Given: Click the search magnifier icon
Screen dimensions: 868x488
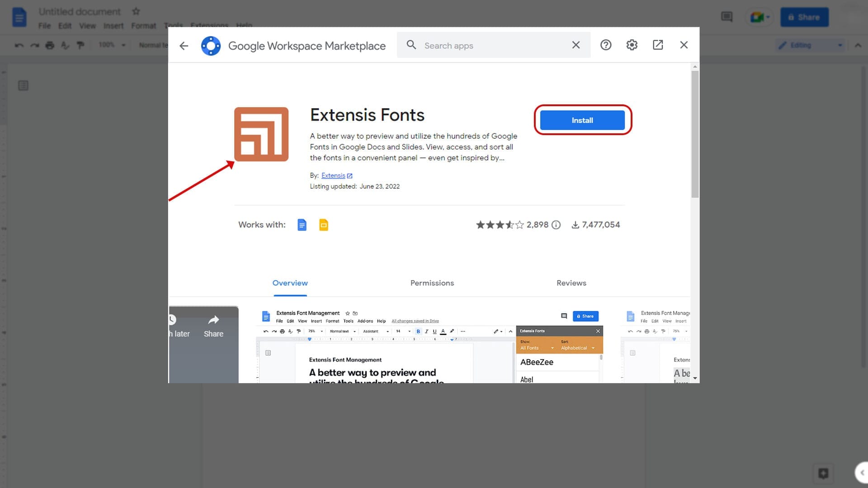Looking at the screenshot, I should (411, 45).
